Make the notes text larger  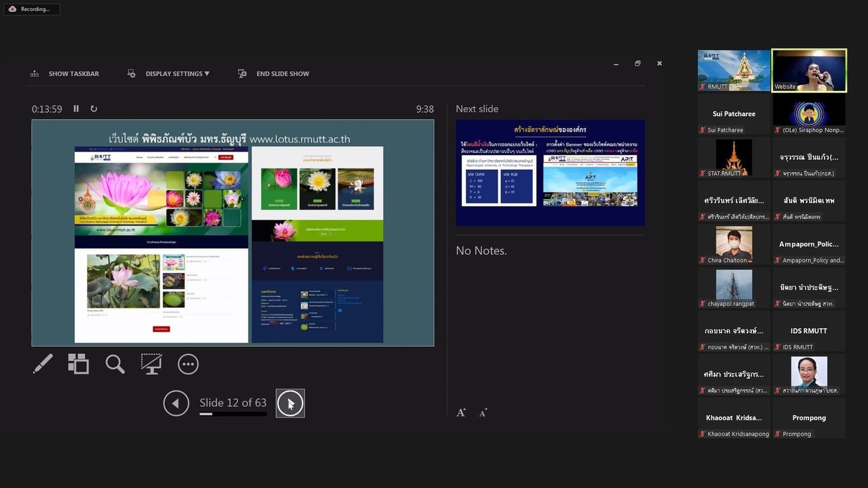tap(461, 412)
